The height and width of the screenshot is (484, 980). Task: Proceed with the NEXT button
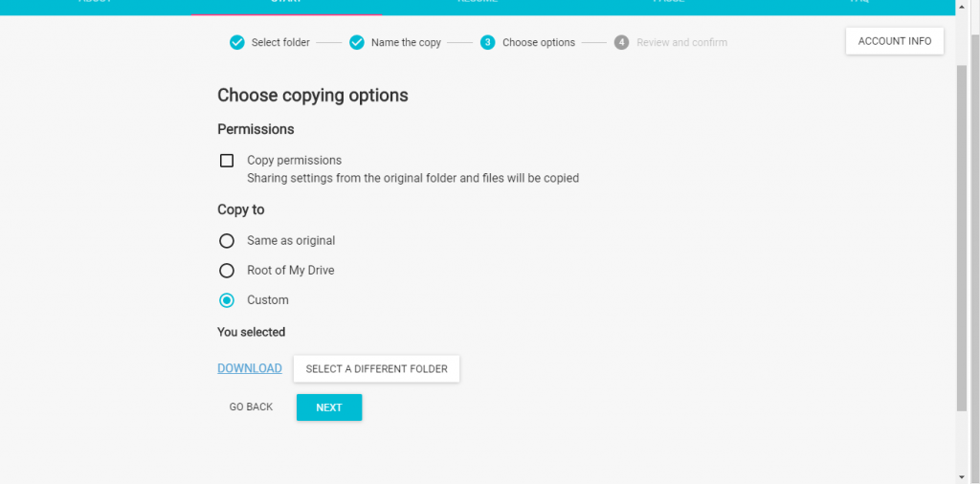tap(329, 407)
